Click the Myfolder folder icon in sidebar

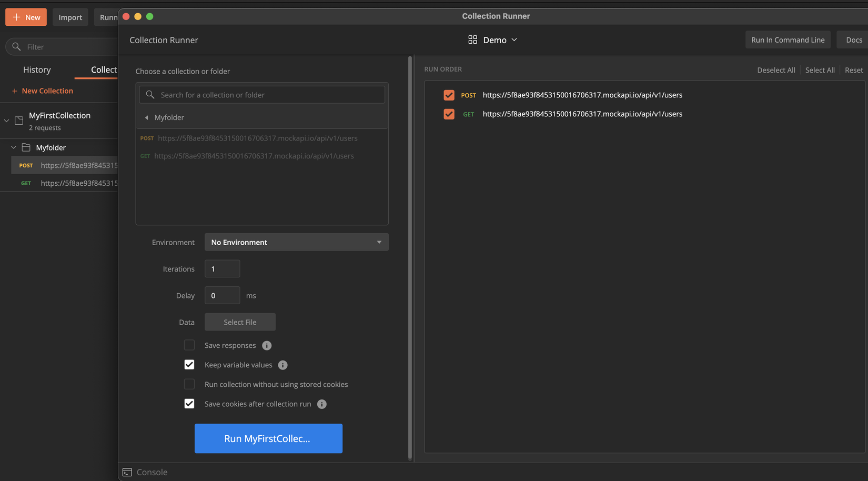[x=26, y=148]
